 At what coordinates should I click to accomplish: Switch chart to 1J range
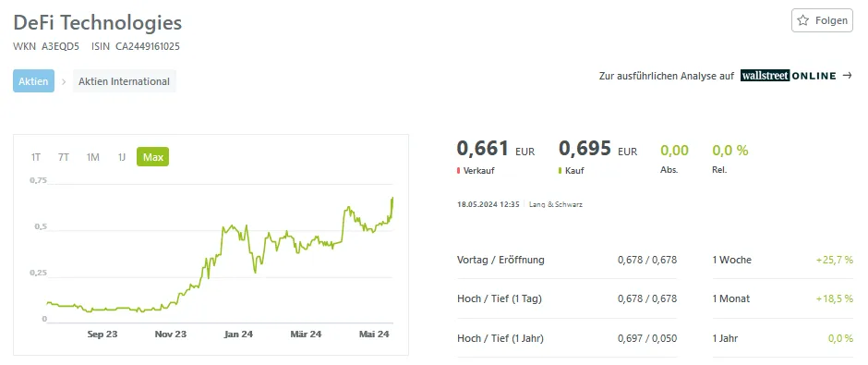(121, 157)
